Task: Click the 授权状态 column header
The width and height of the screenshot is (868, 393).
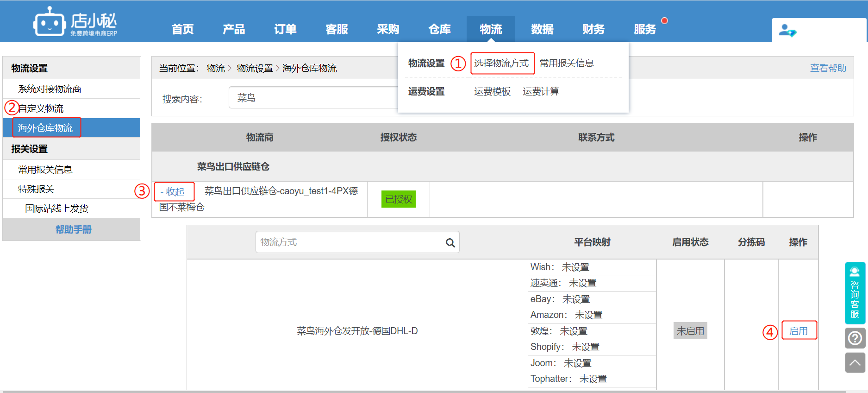Action: coord(399,137)
